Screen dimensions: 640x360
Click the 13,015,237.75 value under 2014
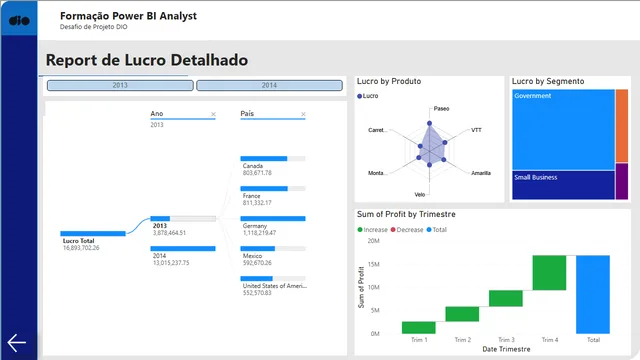pos(171,263)
